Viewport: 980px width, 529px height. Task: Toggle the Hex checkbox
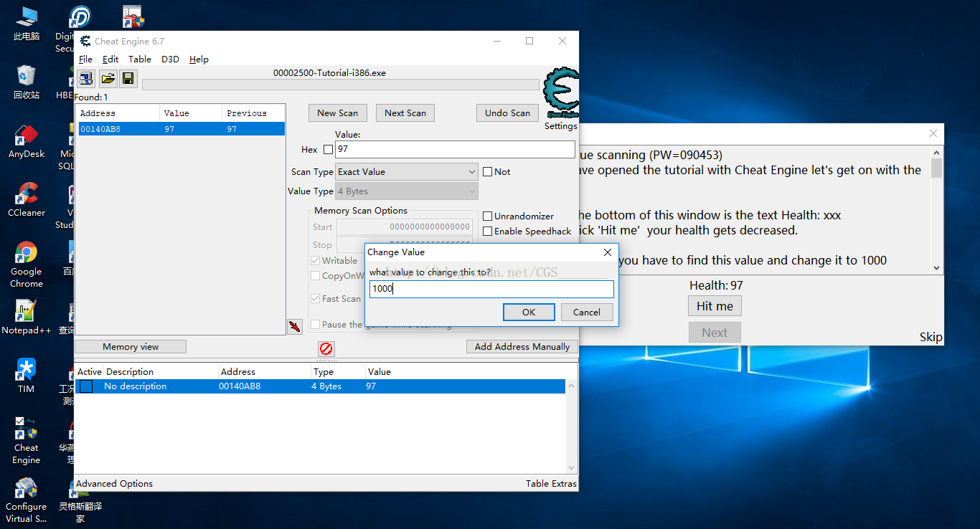point(329,150)
